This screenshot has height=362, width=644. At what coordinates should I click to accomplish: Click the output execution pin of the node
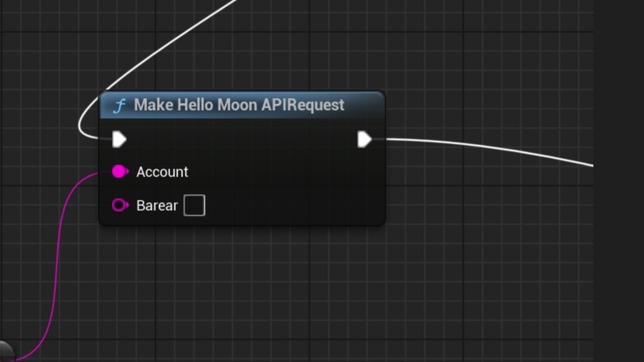364,139
